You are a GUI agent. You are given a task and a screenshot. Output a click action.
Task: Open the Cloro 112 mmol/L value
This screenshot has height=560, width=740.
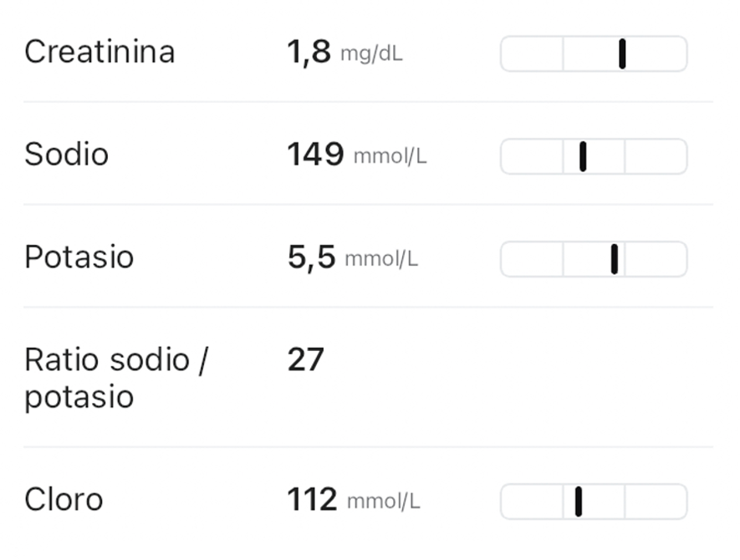354,500
